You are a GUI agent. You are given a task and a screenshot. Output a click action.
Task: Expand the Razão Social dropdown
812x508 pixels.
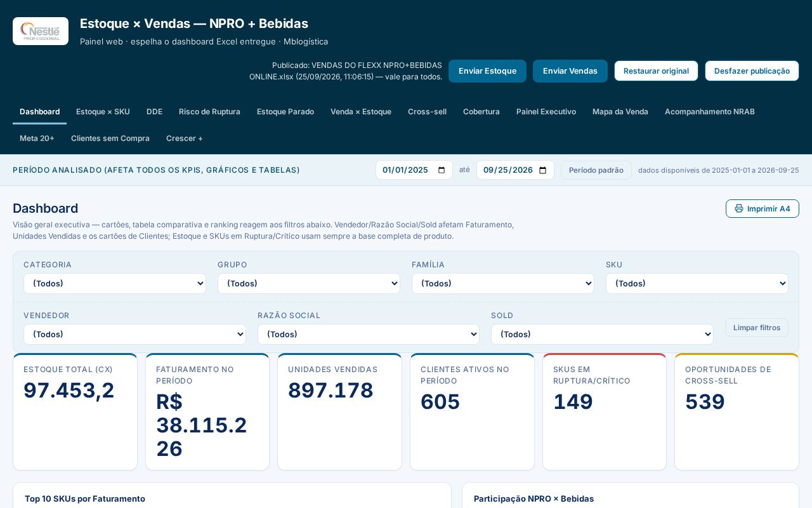click(369, 334)
